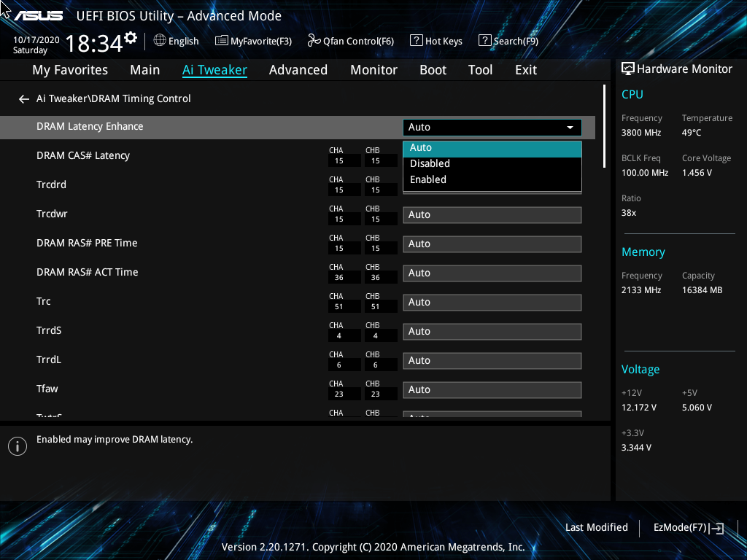Click CPU Temperature value 49°C

(692, 133)
